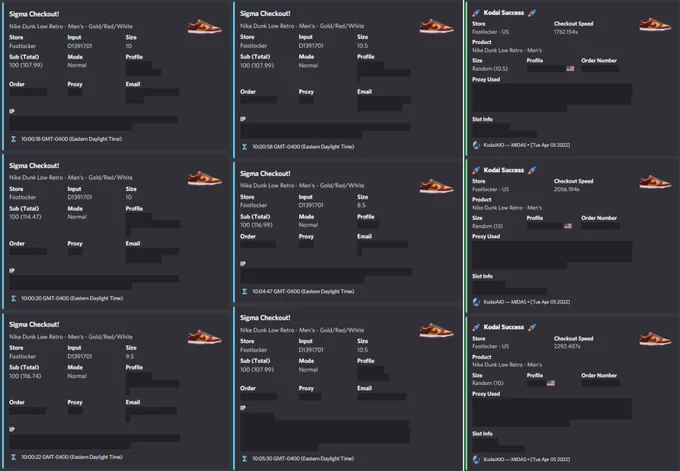This screenshot has height=471, width=680.
Task: Click the size value 9.5
Action: (130, 357)
